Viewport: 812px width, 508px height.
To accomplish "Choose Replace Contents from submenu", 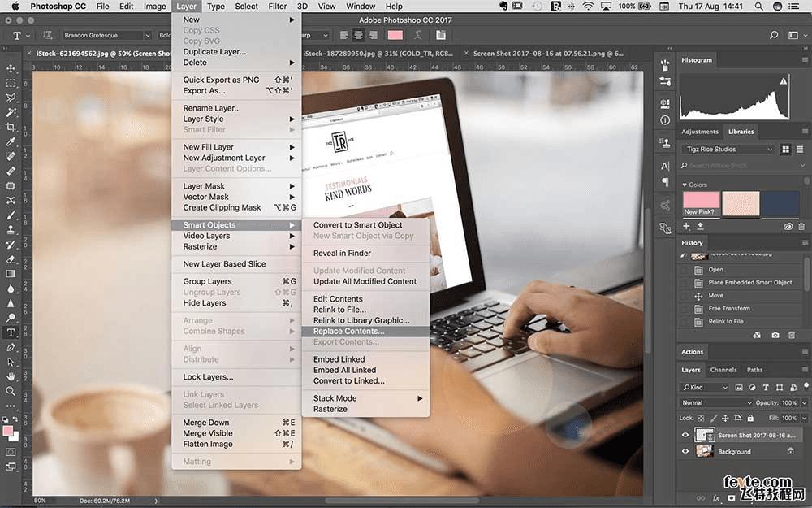I will click(x=349, y=332).
